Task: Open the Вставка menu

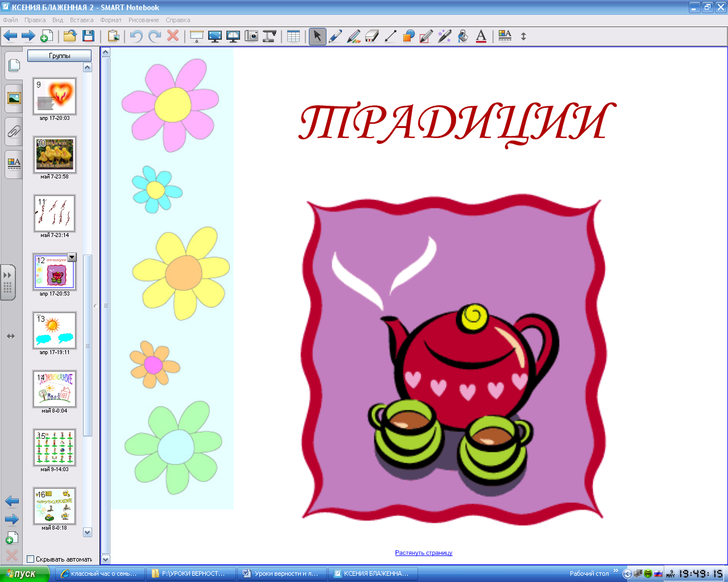Action: [81, 20]
